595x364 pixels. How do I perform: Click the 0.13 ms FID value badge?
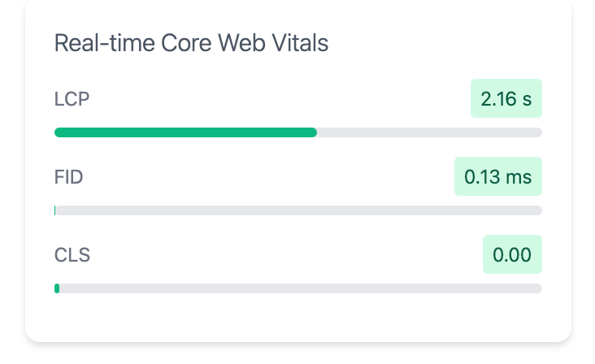click(497, 176)
